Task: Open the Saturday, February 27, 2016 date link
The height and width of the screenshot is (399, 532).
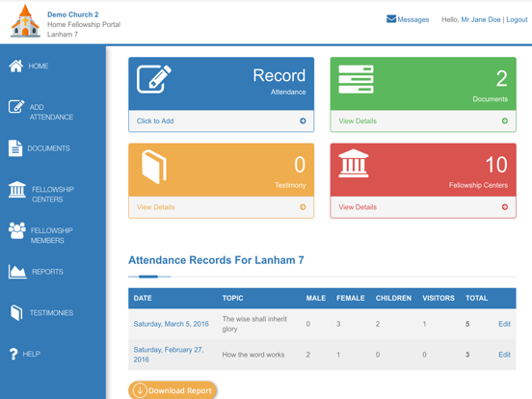Action: tap(169, 355)
